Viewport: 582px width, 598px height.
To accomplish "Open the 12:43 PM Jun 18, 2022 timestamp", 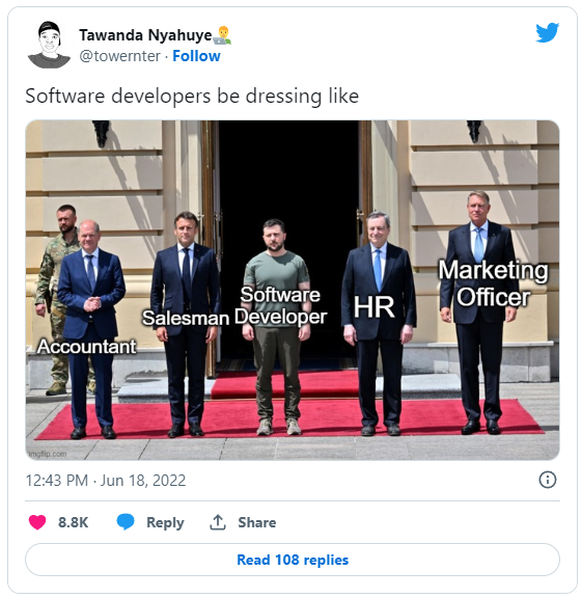I will (106, 480).
